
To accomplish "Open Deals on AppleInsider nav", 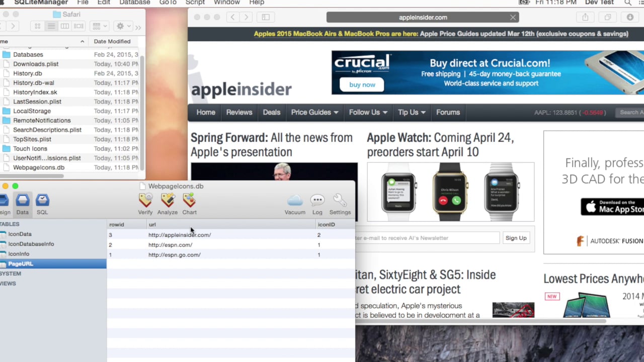I will 272,112.
